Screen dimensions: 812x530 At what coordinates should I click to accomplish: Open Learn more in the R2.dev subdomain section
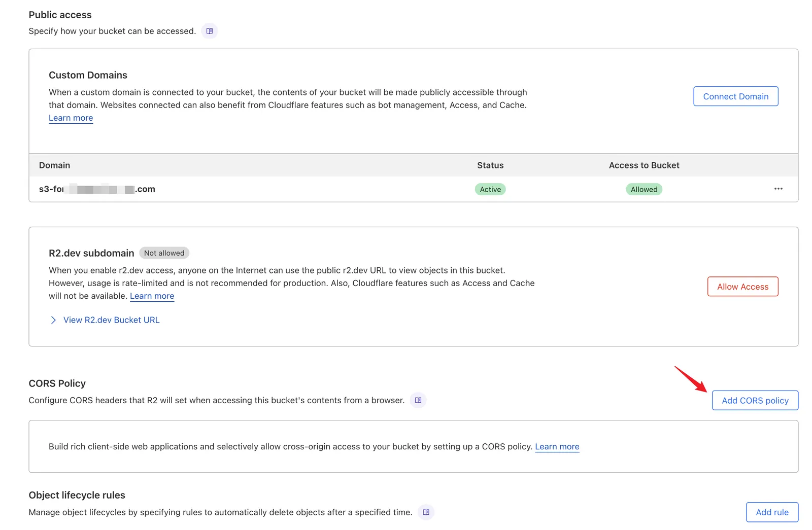pos(152,296)
